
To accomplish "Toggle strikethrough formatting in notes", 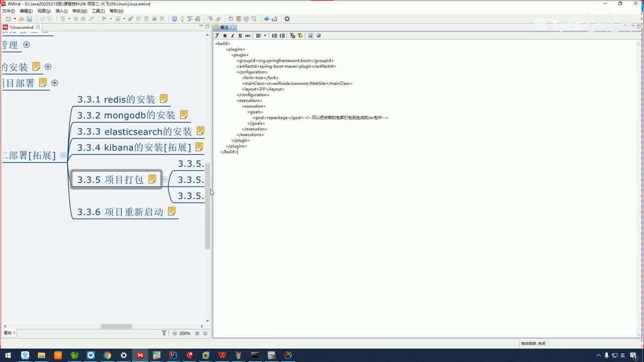I will pos(248,36).
